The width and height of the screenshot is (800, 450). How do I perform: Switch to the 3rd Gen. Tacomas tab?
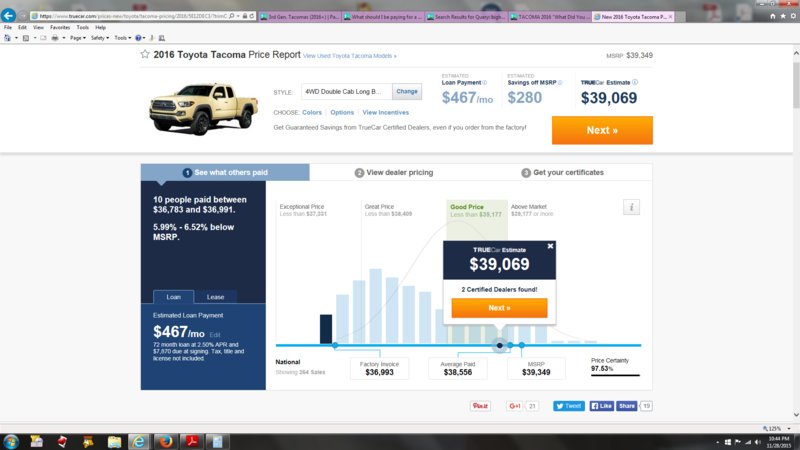pos(299,17)
